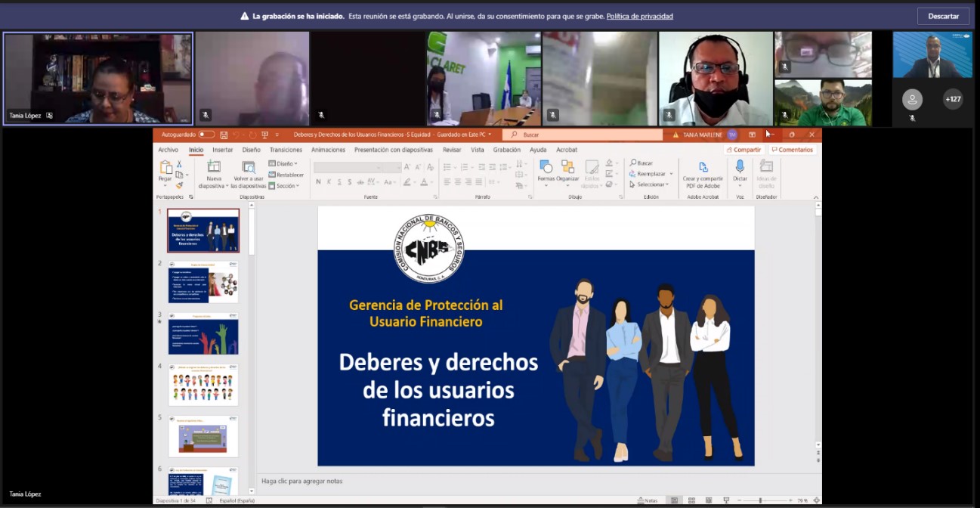Switch to the Transiciones tab
This screenshot has height=508, width=980.
coord(286,150)
